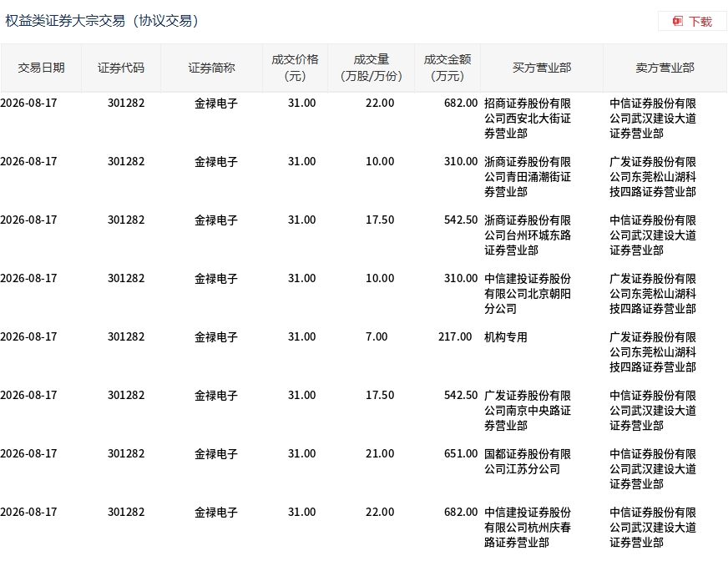Viewport: 728px width, 561px height.
Task: Click the 217.00 amount cell
Action: click(455, 336)
